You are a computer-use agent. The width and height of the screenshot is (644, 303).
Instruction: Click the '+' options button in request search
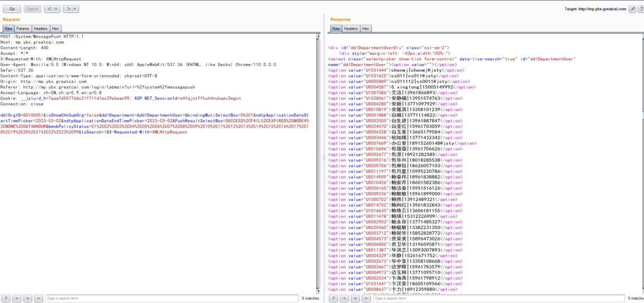click(x=28, y=298)
